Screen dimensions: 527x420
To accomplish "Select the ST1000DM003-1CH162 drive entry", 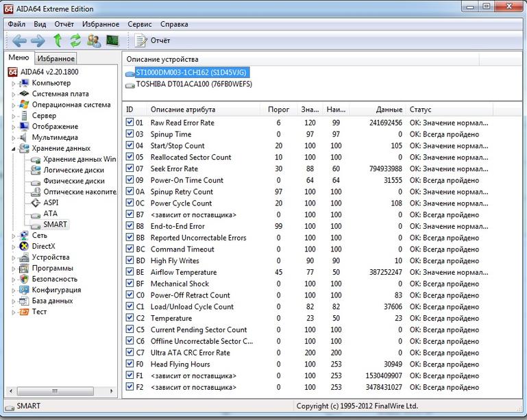I will point(191,72).
